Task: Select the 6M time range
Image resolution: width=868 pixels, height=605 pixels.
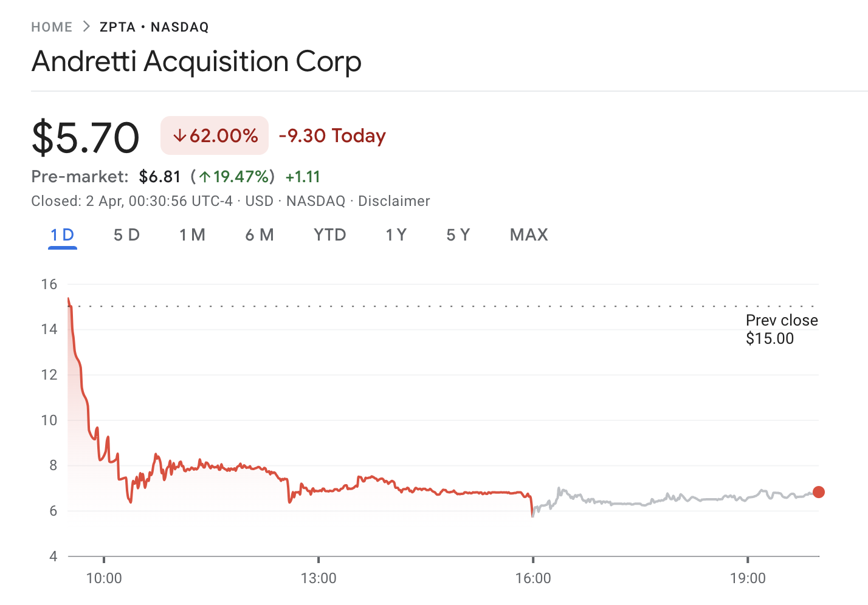Action: (260, 235)
